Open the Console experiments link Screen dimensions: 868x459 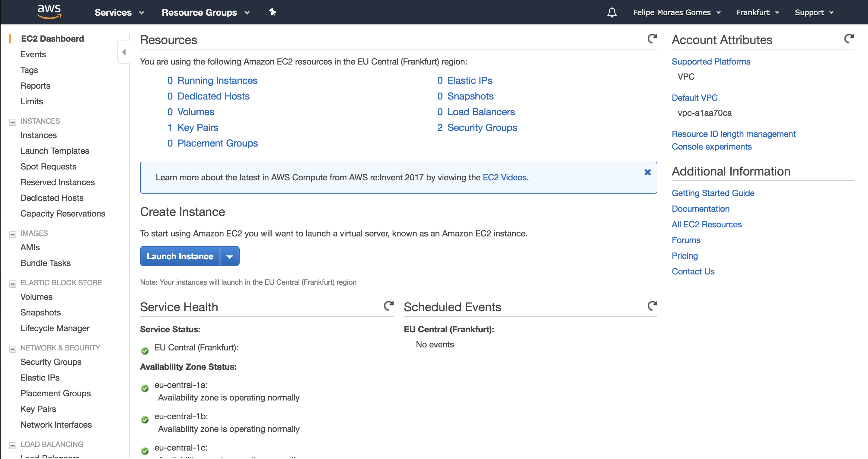point(712,147)
